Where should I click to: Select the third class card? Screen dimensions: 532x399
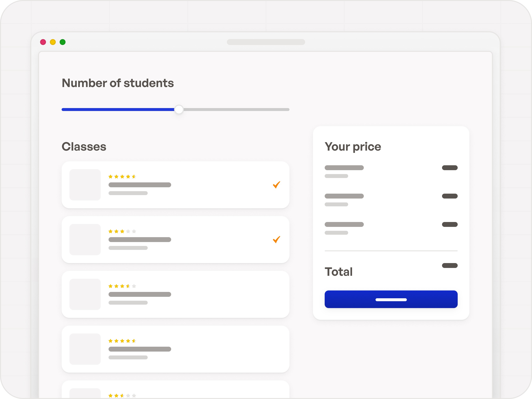[x=175, y=294]
